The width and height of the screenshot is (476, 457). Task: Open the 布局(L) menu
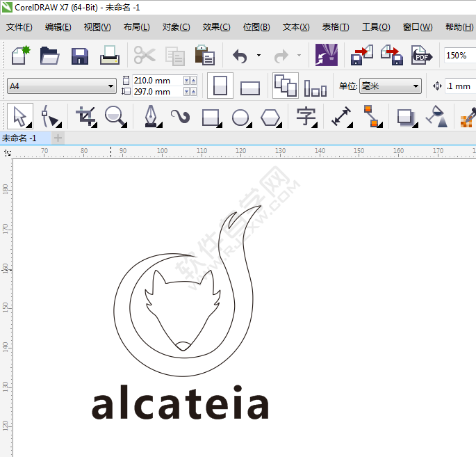click(136, 27)
